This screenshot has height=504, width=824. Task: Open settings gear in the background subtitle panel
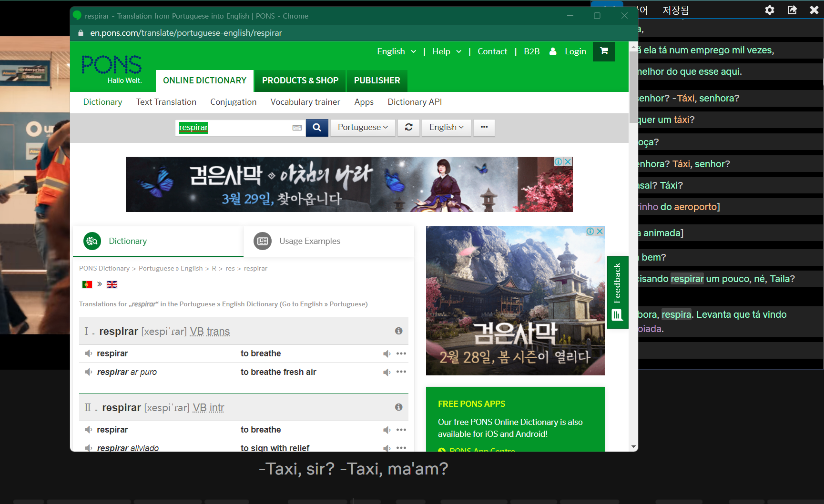[769, 10]
